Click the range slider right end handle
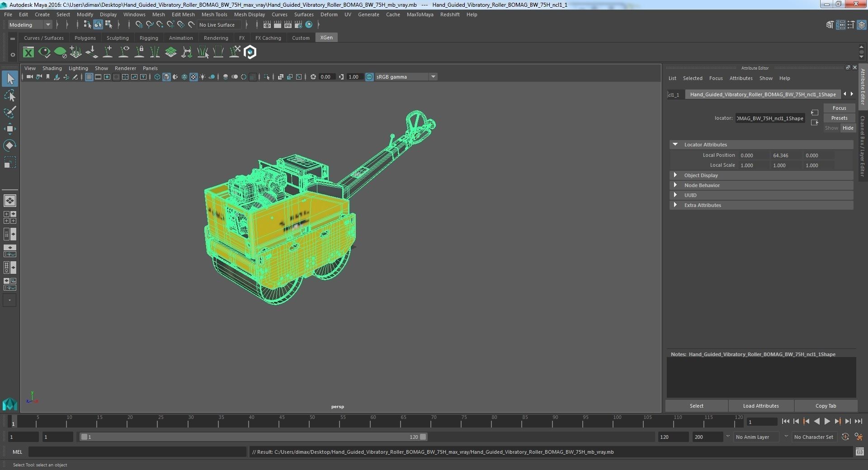Screen dimensions: 868x470 tap(423, 437)
